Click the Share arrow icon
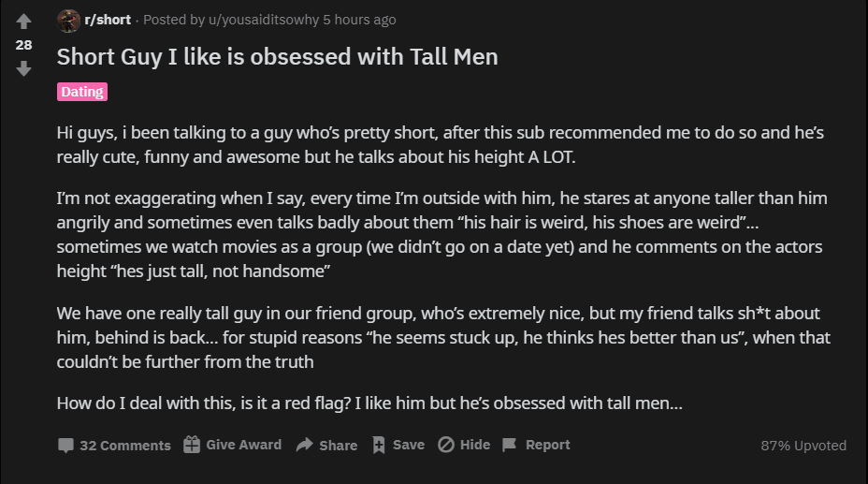 coord(304,446)
